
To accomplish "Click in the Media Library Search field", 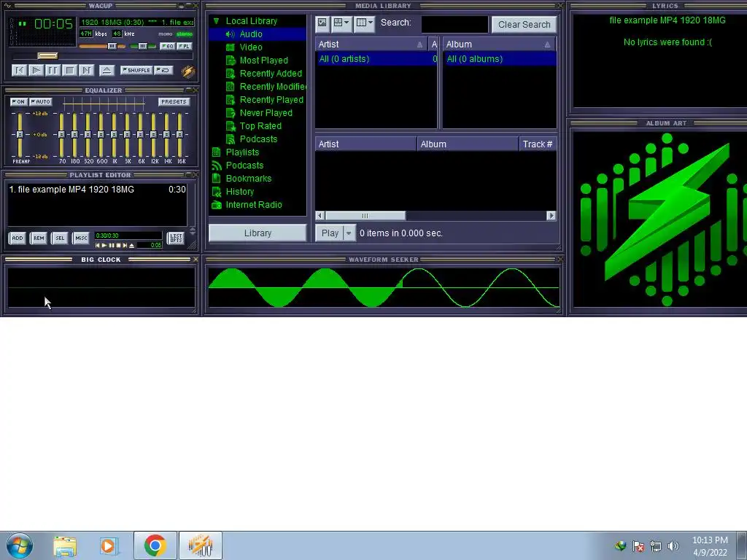I will coord(454,24).
